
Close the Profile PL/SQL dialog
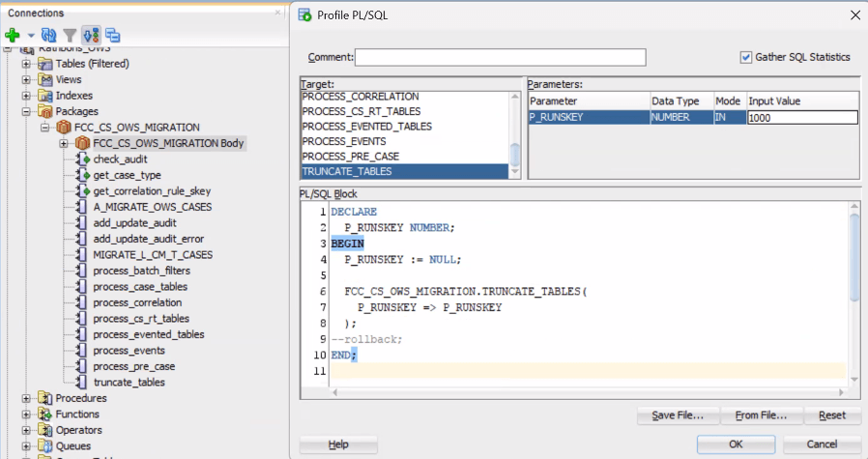pos(855,14)
